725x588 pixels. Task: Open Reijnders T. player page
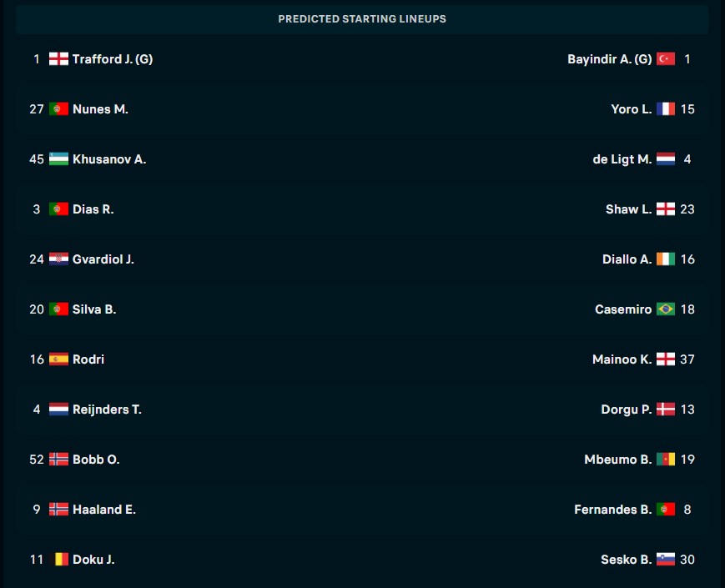tap(107, 410)
